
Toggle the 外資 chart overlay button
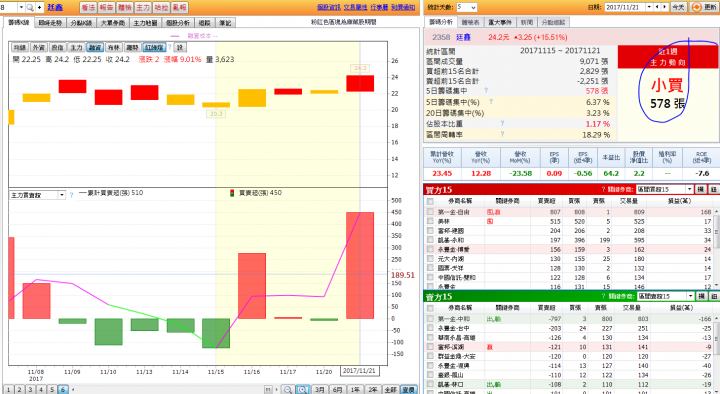[x=39, y=47]
